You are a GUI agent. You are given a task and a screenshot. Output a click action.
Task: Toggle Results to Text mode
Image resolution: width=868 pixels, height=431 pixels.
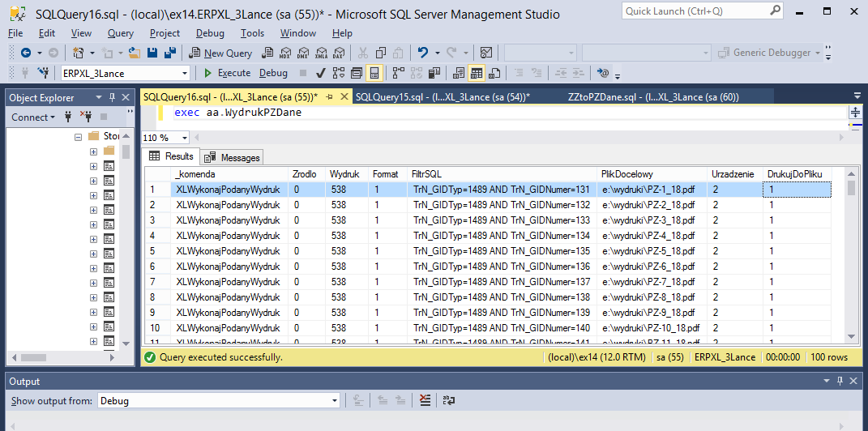click(459, 73)
